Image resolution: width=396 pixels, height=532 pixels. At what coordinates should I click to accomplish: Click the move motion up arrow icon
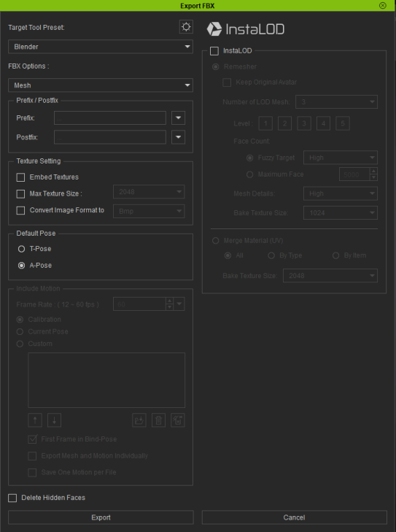(35, 420)
